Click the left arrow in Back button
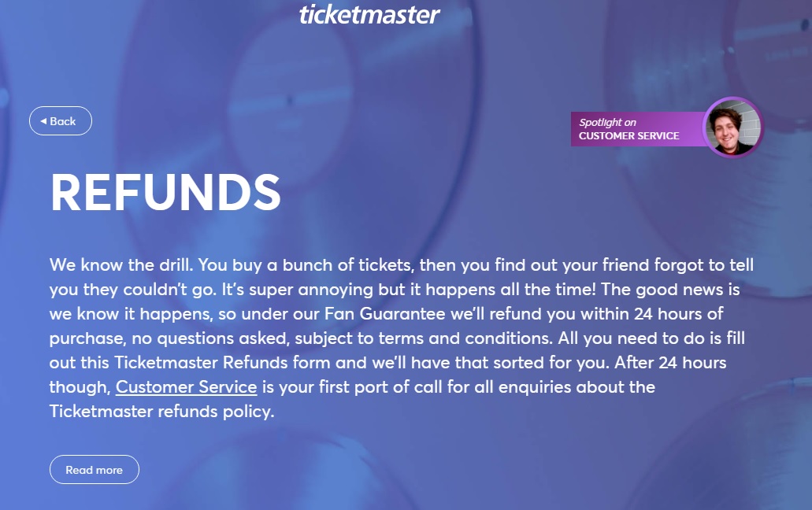The width and height of the screenshot is (812, 510). pos(43,121)
